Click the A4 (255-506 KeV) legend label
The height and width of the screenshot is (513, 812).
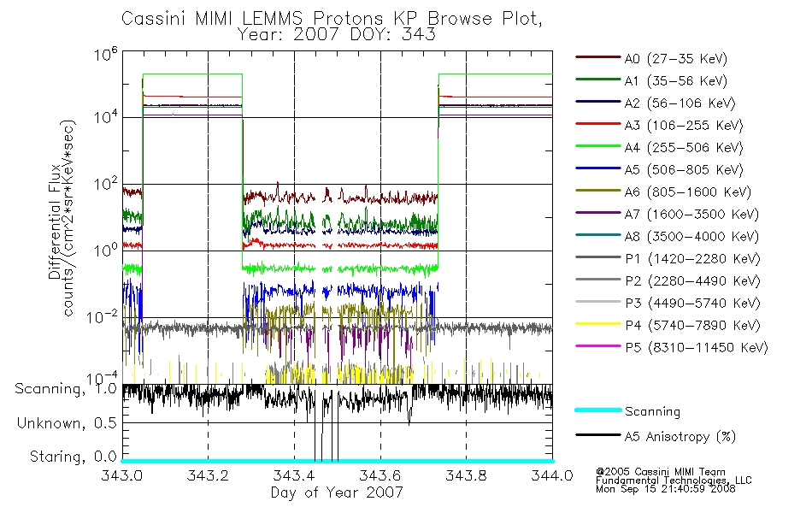tap(684, 148)
